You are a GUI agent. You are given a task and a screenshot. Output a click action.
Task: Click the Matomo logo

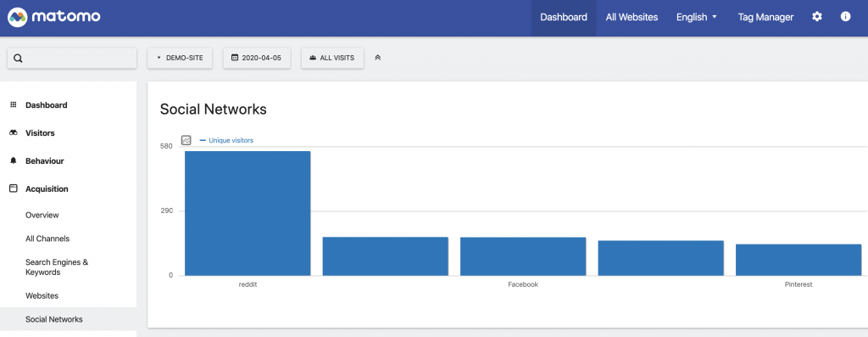click(53, 17)
